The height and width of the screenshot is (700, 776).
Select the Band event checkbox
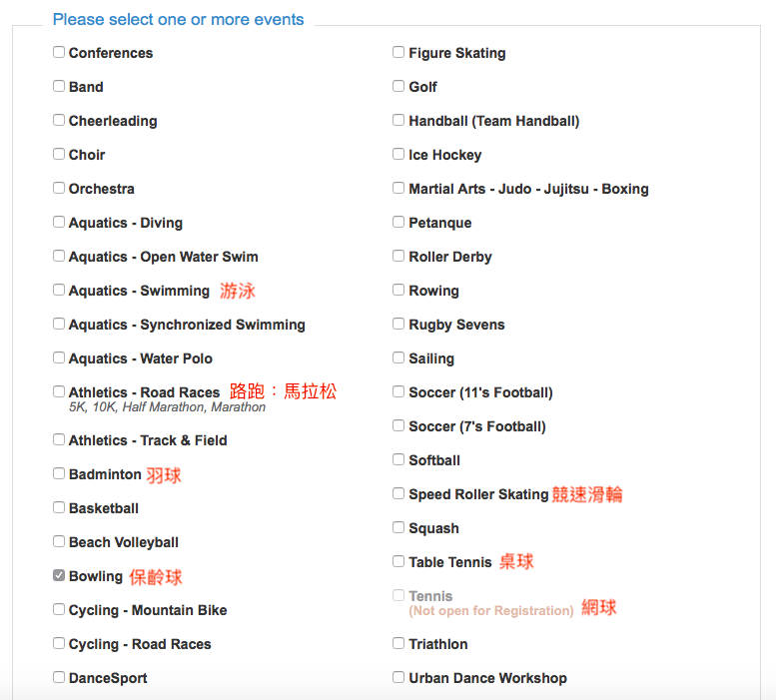pos(59,86)
